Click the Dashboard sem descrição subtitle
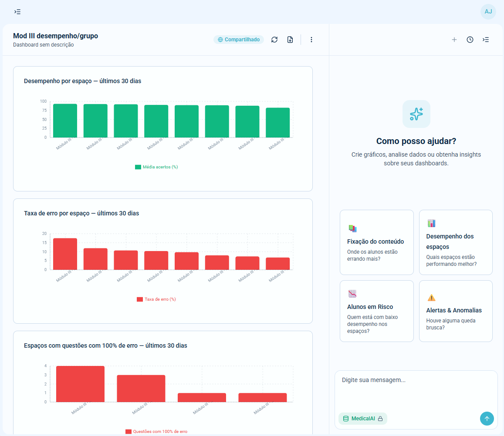This screenshot has height=436, width=504. (44, 45)
